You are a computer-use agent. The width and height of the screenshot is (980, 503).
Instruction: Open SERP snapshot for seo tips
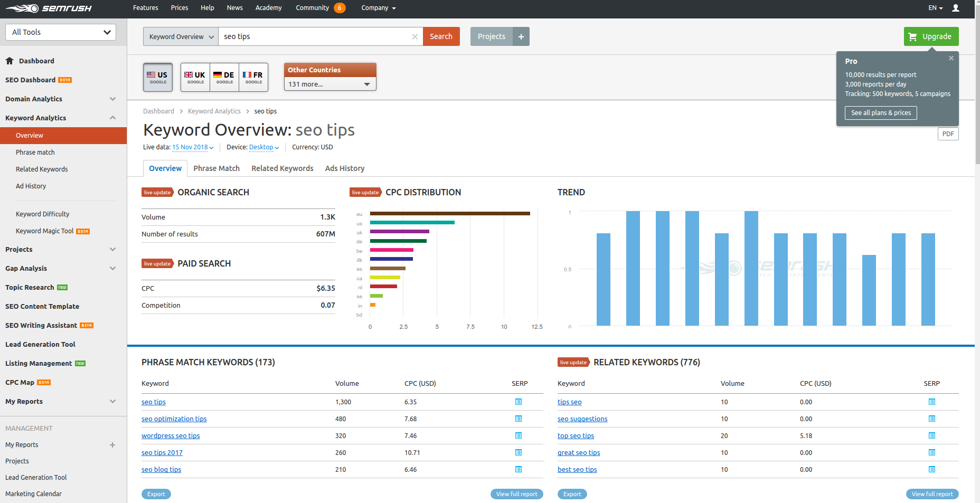[x=519, y=402]
